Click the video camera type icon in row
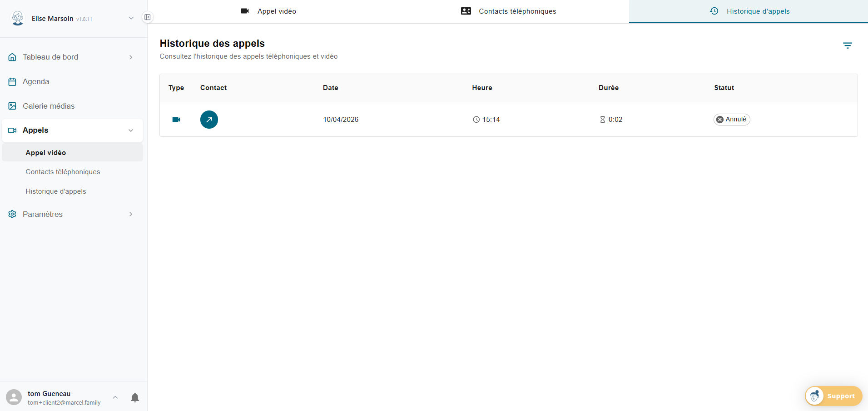This screenshot has height=411, width=868. [x=176, y=120]
